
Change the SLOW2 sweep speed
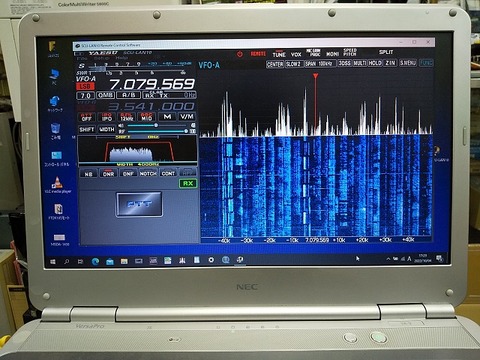pyautogui.click(x=294, y=64)
